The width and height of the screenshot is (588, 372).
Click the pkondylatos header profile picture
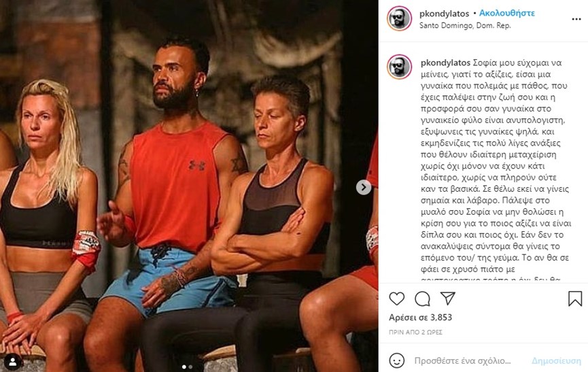(400, 18)
